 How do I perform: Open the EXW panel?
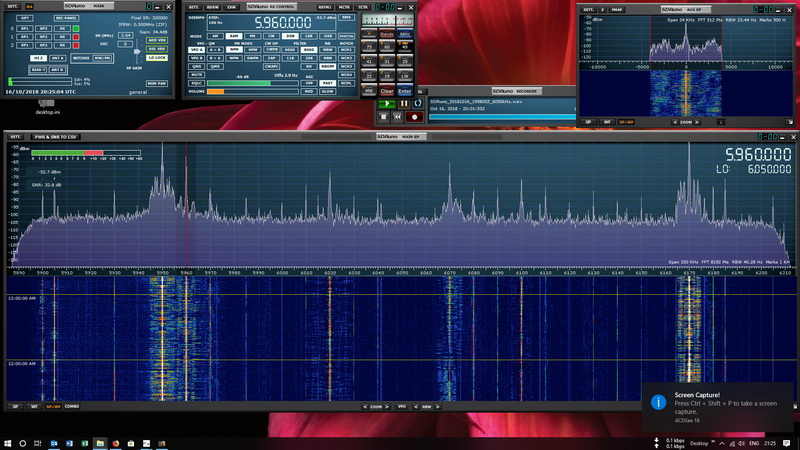[x=232, y=7]
